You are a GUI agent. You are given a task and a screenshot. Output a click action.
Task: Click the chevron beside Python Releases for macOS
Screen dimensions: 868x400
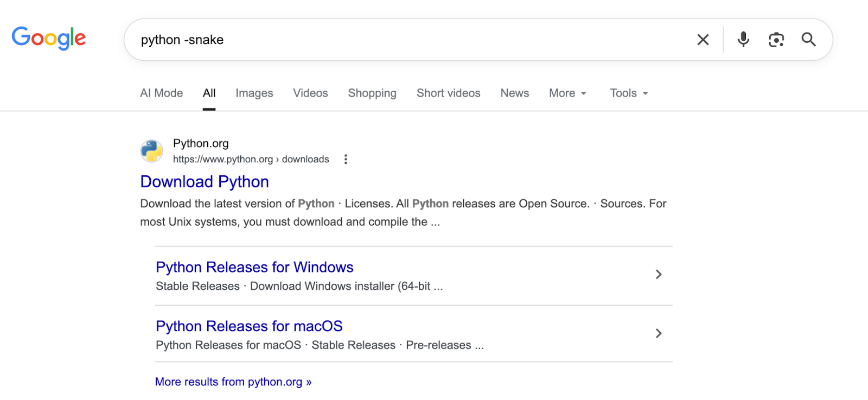[x=658, y=333]
